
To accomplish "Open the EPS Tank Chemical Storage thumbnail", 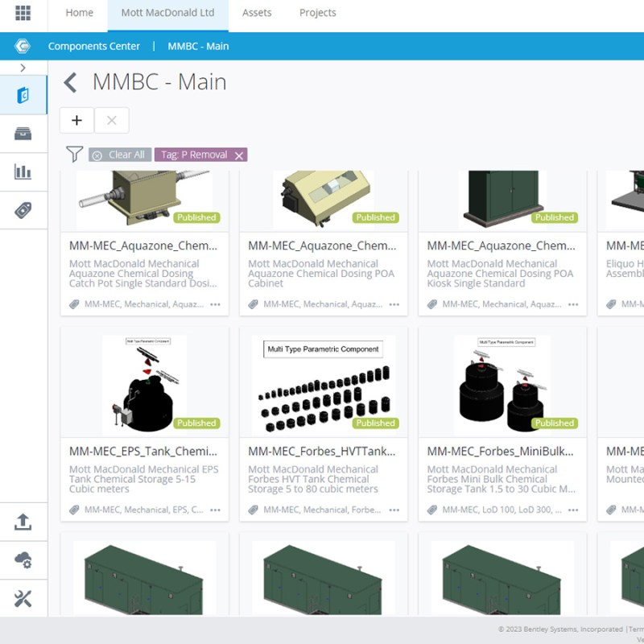I will [x=145, y=383].
